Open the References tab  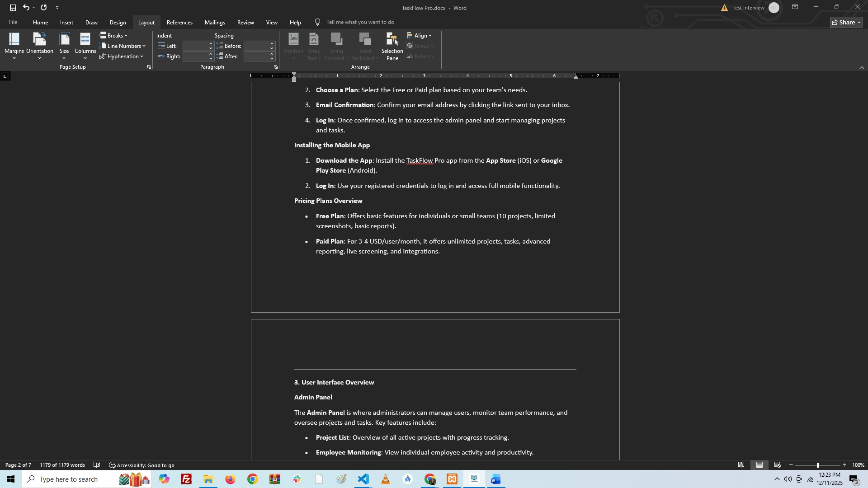[179, 22]
